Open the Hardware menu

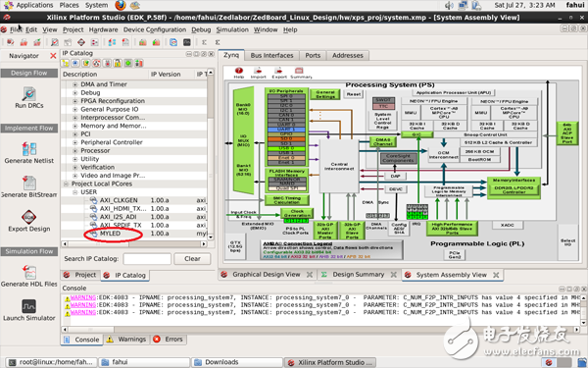(x=103, y=29)
